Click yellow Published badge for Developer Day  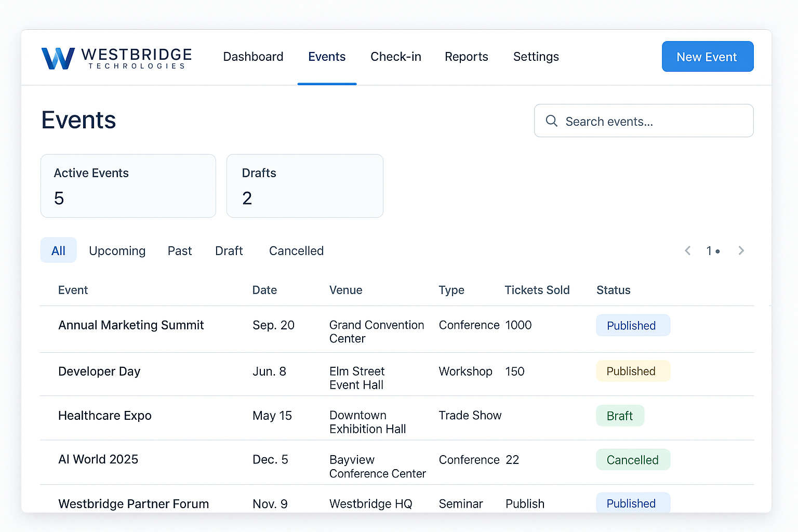point(633,371)
